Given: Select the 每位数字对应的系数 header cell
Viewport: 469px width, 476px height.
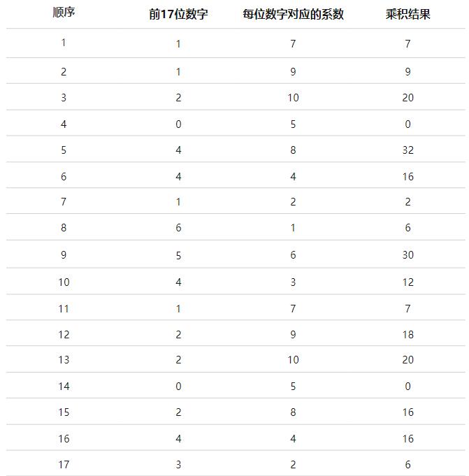Looking at the screenshot, I should 293,14.
